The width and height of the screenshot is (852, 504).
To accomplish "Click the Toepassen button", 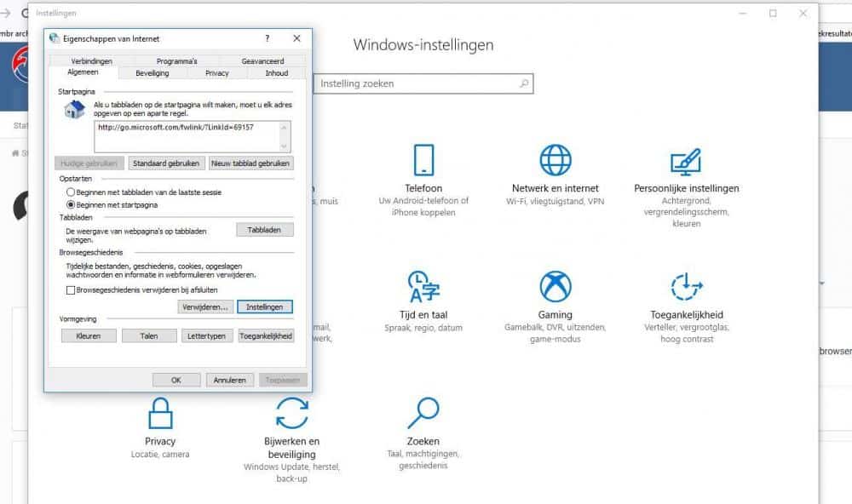I will tap(283, 381).
